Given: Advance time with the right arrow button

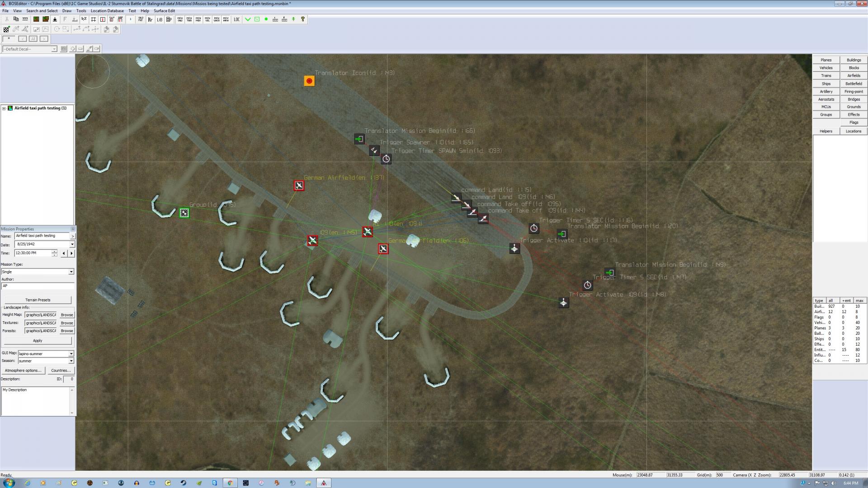Looking at the screenshot, I should click(x=71, y=253).
